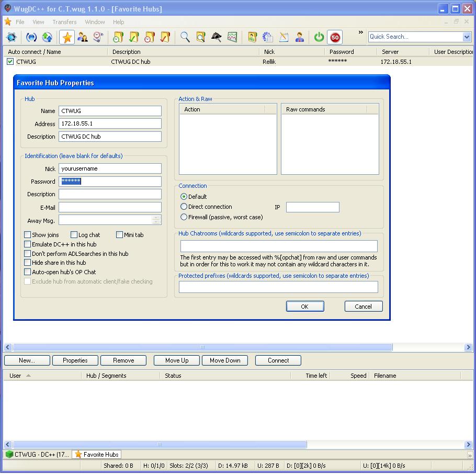476x474 pixels.
Task: Click the hub Address field 172.18.55.1
Action: point(110,123)
